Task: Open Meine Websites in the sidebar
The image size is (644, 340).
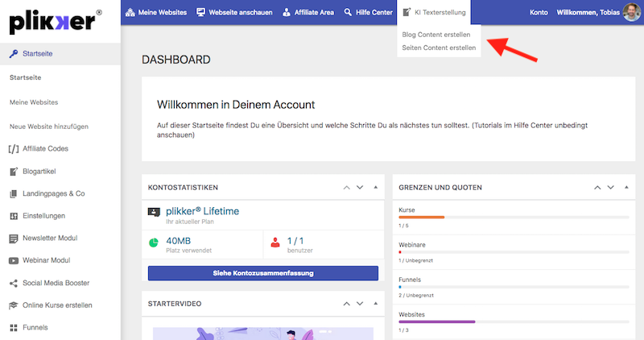Action: pyautogui.click(x=34, y=102)
